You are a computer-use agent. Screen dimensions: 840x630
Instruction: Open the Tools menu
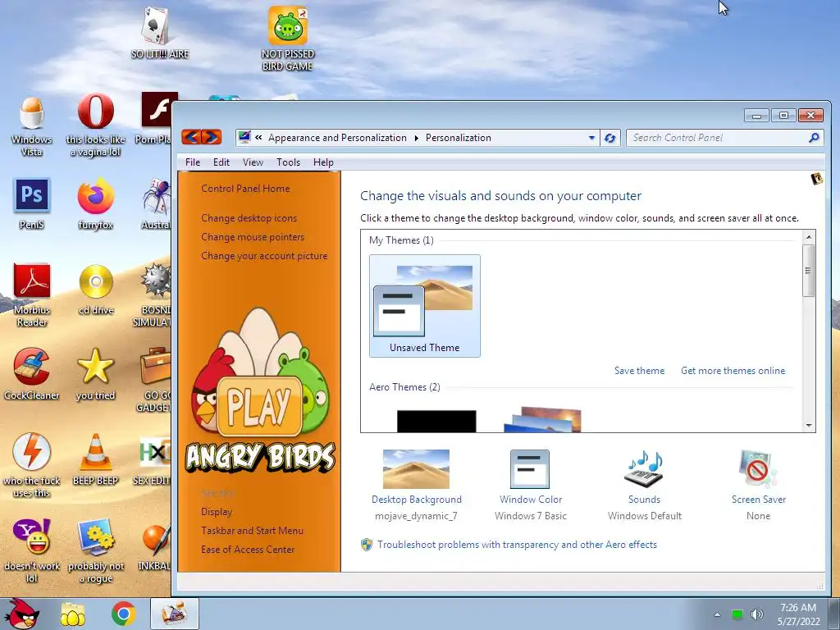[x=288, y=162]
